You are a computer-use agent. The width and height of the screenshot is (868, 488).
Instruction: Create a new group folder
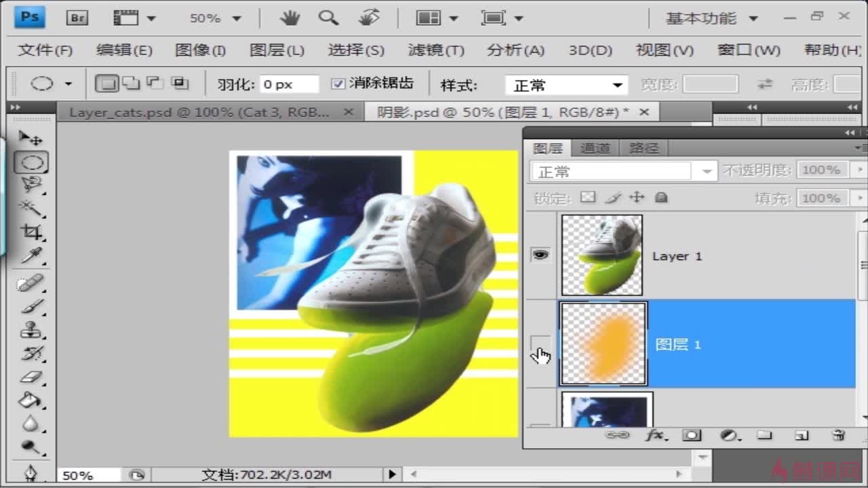pos(765,435)
